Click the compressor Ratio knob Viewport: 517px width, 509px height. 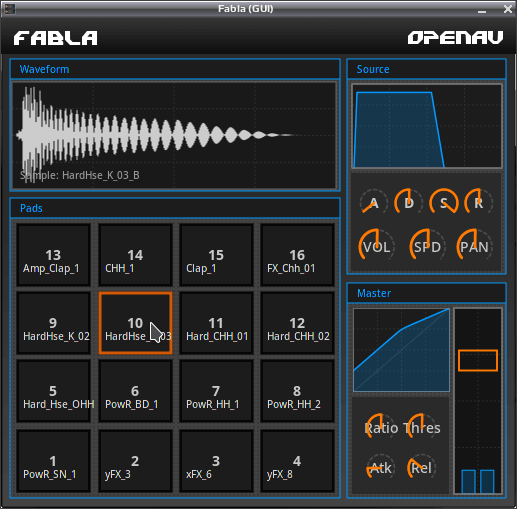381,427
